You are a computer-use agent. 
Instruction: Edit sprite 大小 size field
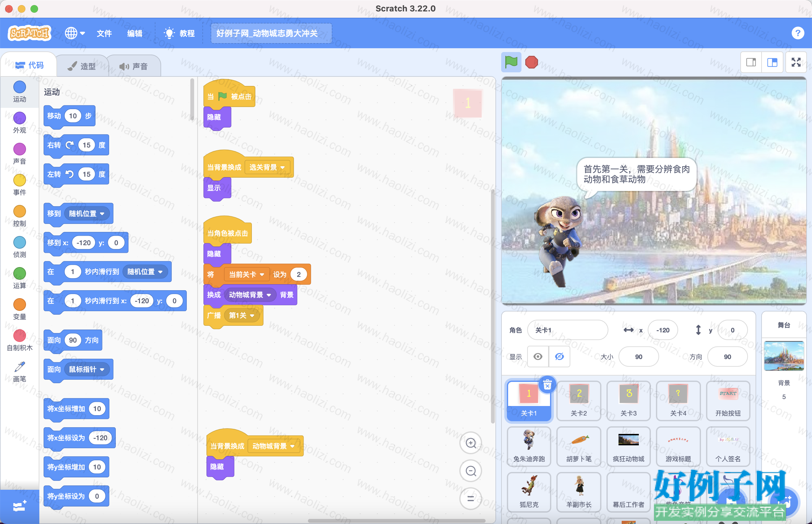pos(638,357)
